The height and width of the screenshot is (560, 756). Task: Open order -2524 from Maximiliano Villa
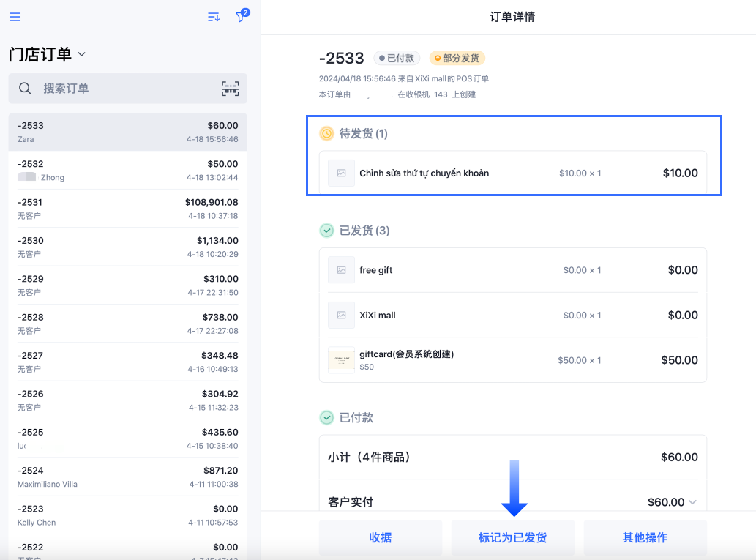tap(128, 477)
